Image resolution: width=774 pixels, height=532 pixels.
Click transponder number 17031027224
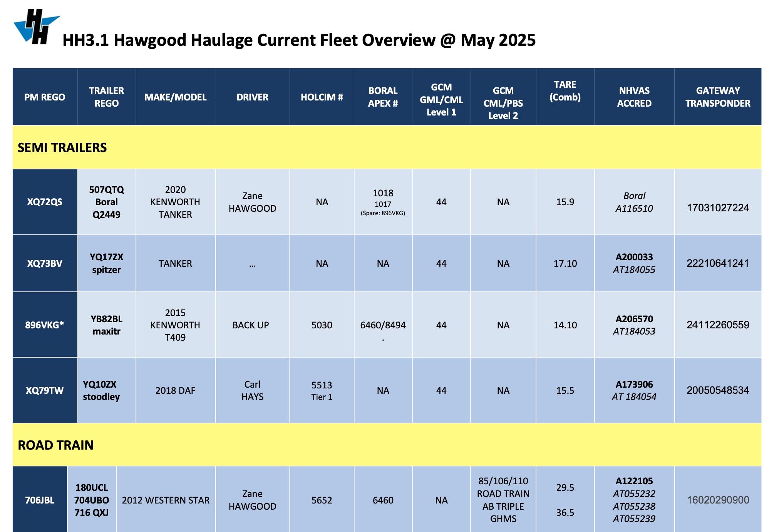pyautogui.click(x=718, y=208)
